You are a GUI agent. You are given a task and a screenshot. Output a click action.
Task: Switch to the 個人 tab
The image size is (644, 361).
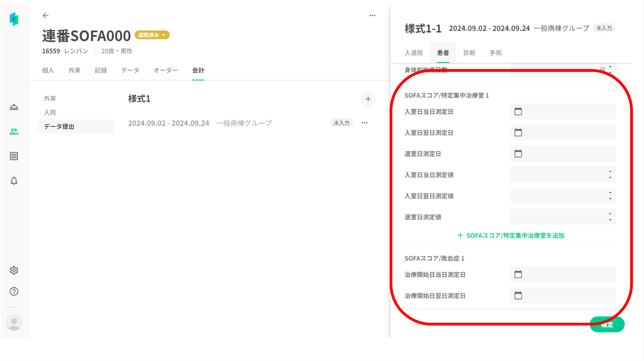click(x=48, y=70)
